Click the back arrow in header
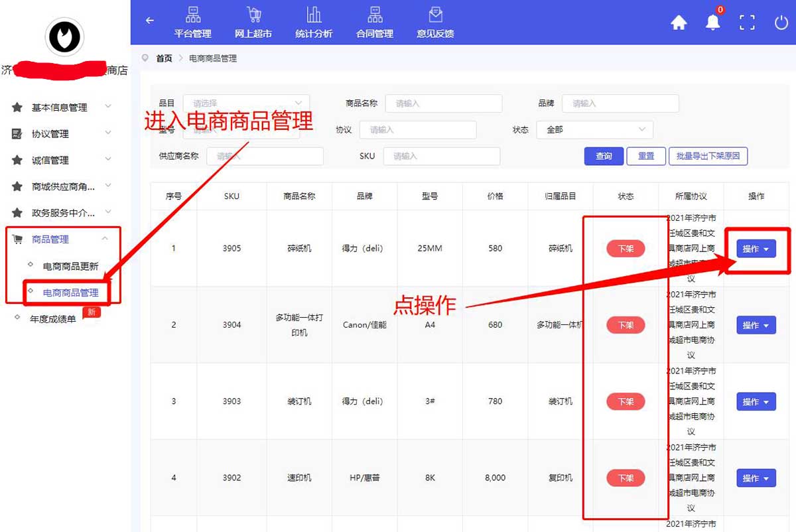Viewport: 796px width, 532px height. 150,21
